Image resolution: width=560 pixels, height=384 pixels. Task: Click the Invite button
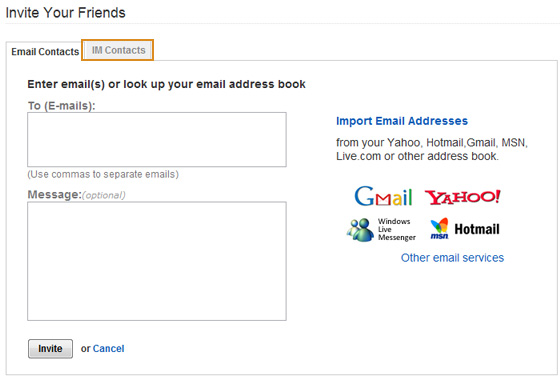tap(50, 349)
